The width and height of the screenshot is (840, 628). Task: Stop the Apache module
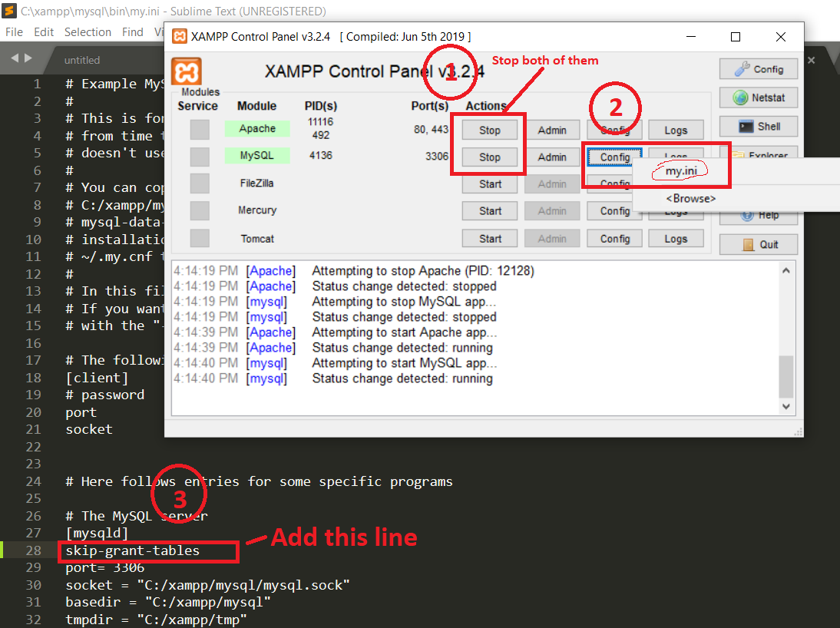(490, 131)
